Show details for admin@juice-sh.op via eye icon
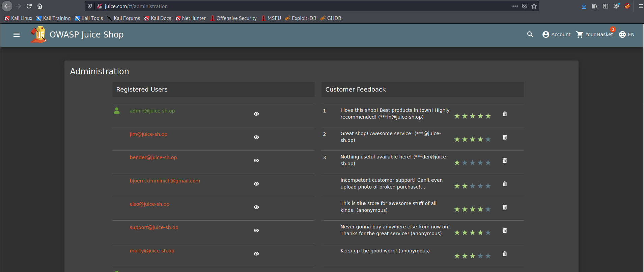 pos(256,114)
